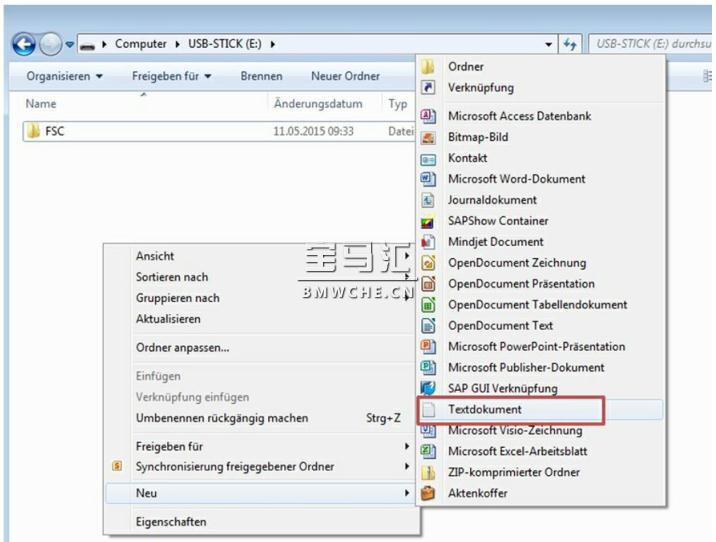Click the FSC date 11.05.2015 09:33
716x542 pixels.
click(x=313, y=131)
